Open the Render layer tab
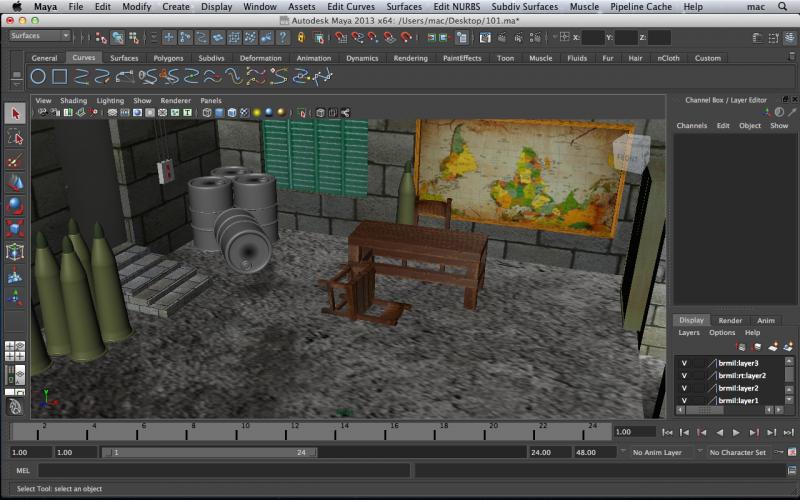The image size is (800, 500). 730,320
